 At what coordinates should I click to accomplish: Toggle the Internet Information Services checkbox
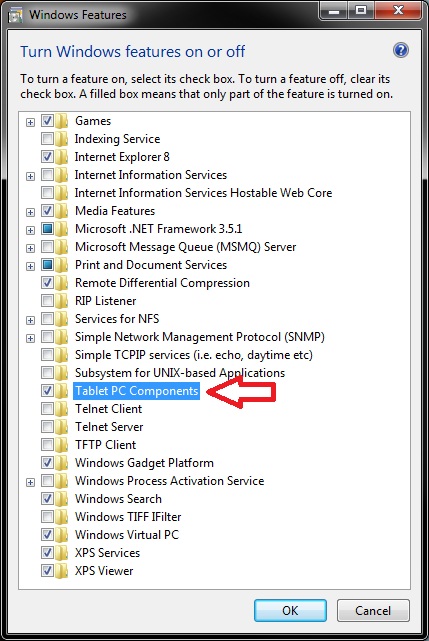point(47,175)
